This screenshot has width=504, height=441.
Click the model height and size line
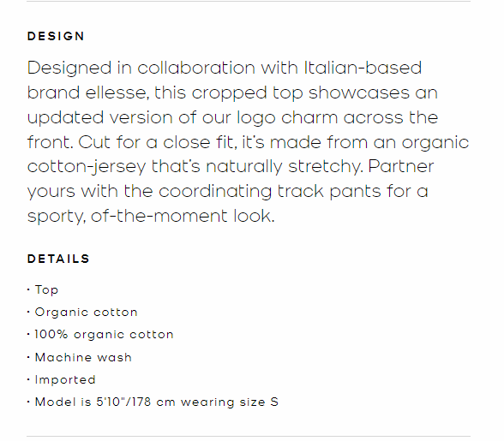153,402
